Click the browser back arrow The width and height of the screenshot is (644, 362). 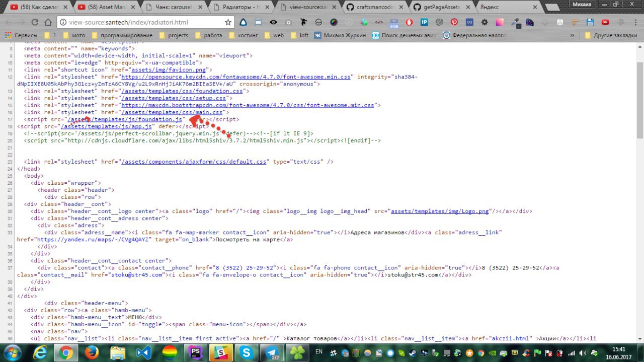[8, 22]
